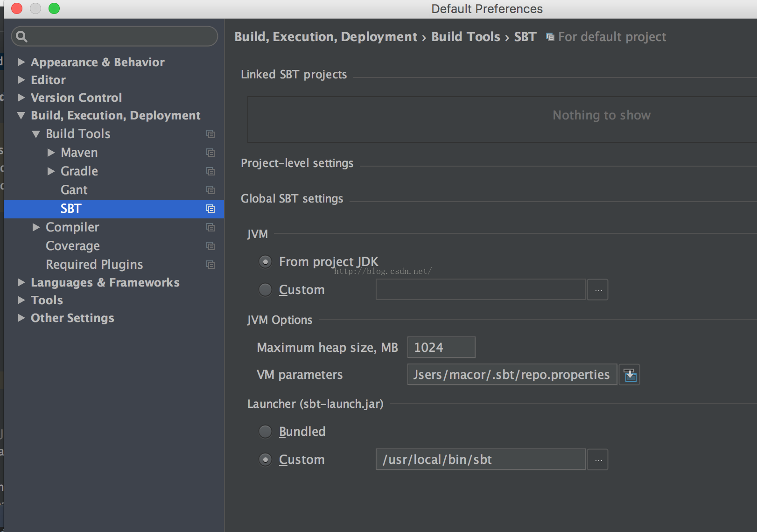
Task: Expand the Version Control section
Action: [x=21, y=98]
